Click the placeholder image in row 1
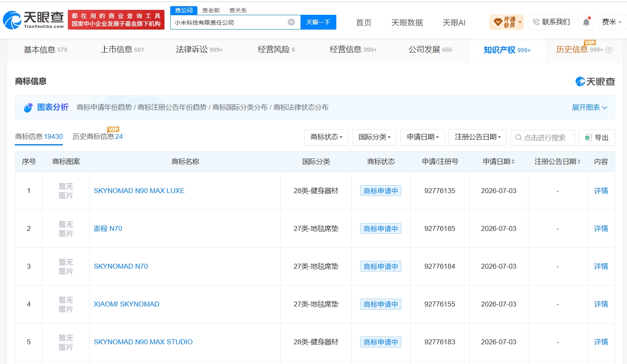 (x=66, y=191)
